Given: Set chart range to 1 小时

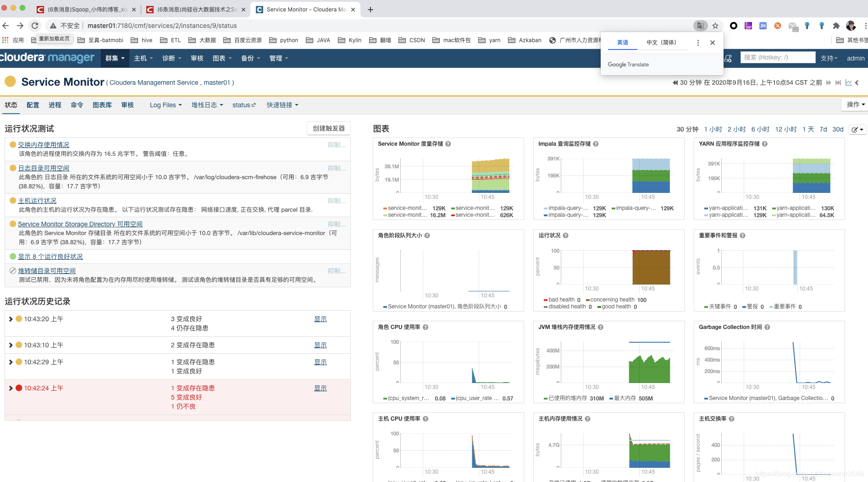Looking at the screenshot, I should (713, 129).
